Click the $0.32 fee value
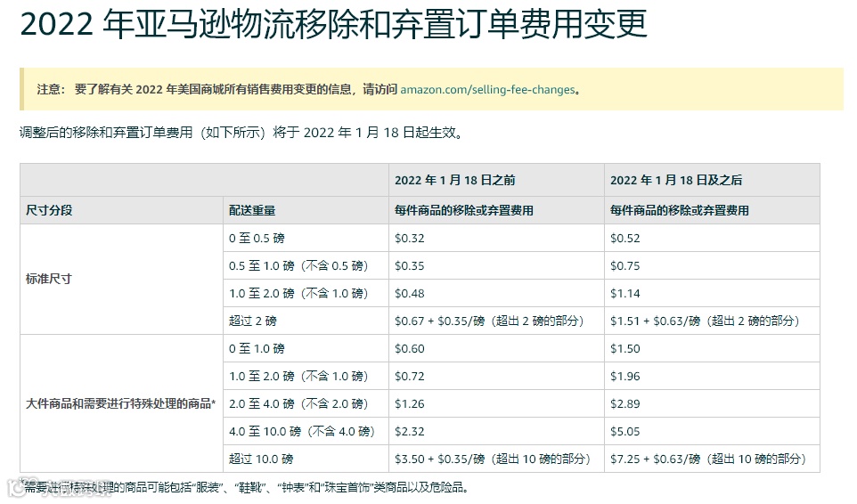857x504 pixels. point(410,238)
